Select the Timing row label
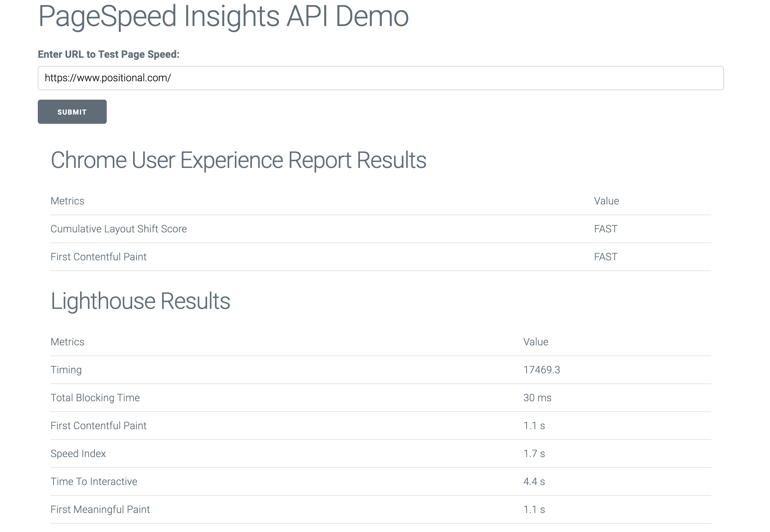This screenshot has width=770, height=532. (66, 370)
